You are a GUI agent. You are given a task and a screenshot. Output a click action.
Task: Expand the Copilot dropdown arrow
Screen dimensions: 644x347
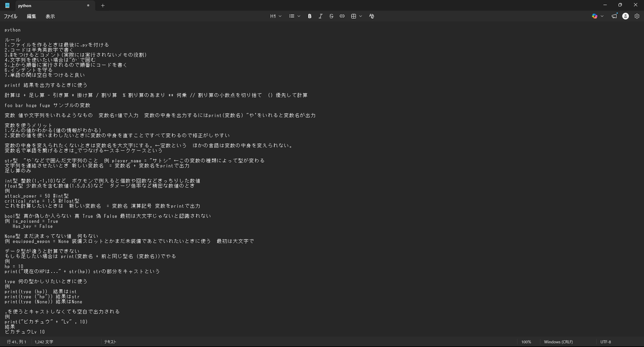pos(602,16)
